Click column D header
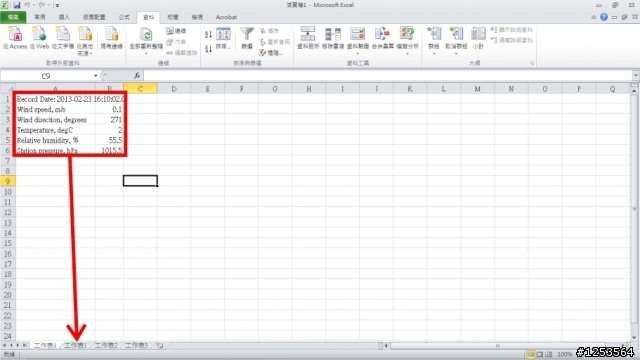Viewport: 640px width, 360px height. [174, 89]
